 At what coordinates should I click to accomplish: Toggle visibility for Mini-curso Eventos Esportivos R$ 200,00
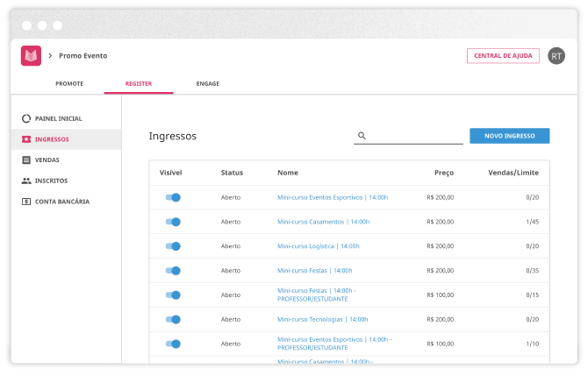tap(173, 197)
